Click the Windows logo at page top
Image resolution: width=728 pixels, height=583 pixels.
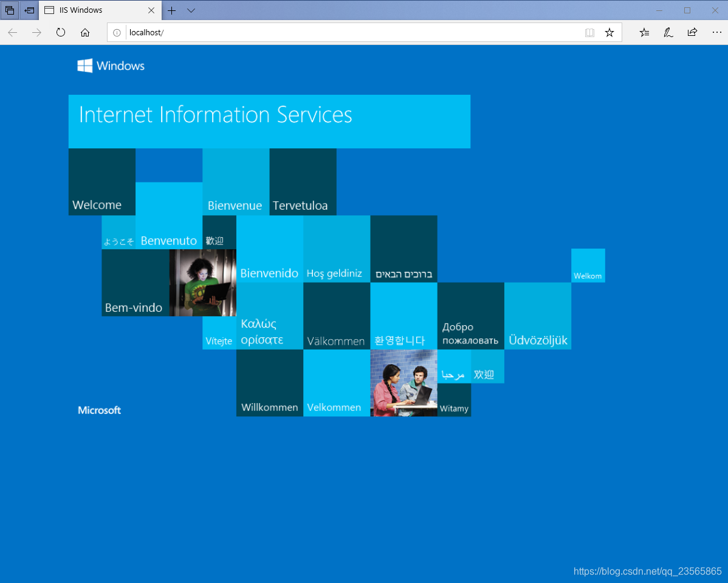111,66
